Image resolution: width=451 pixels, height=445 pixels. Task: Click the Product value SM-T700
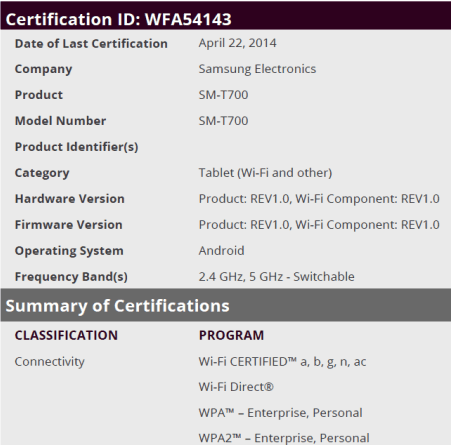coord(223,95)
